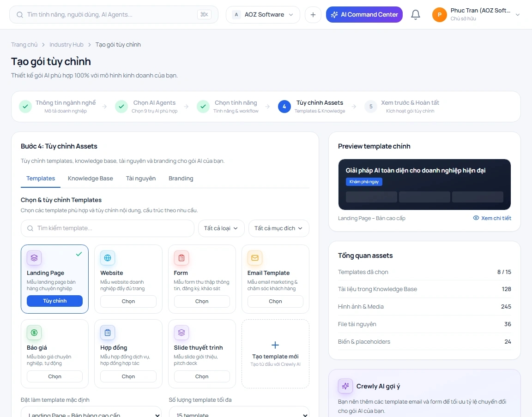Open the Tất cả loại filter dropdown

click(x=221, y=228)
